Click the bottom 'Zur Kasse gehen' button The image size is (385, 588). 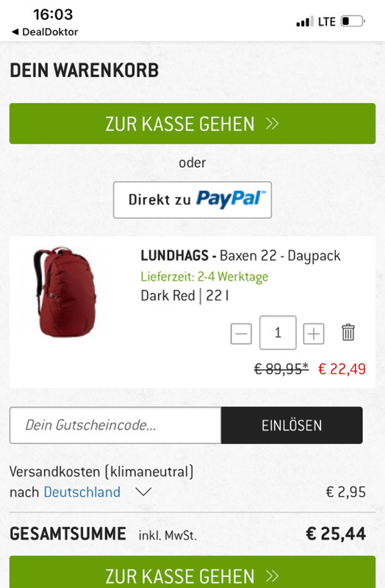click(x=192, y=573)
